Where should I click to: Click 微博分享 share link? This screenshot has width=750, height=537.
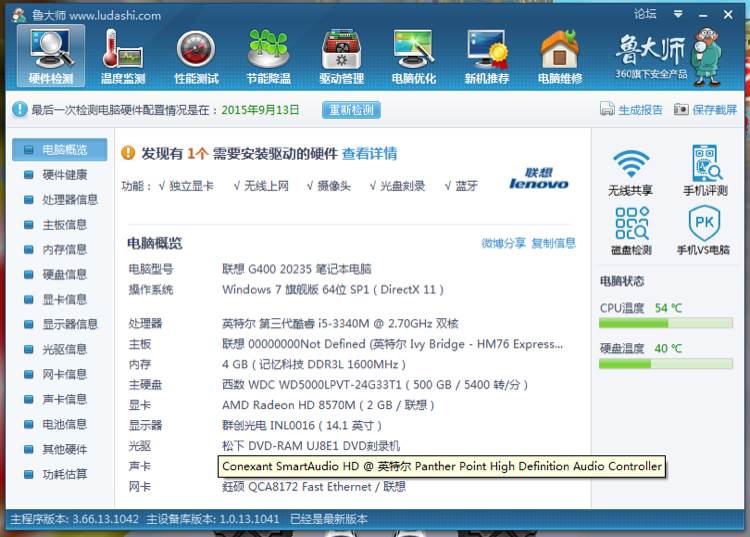[x=503, y=243]
